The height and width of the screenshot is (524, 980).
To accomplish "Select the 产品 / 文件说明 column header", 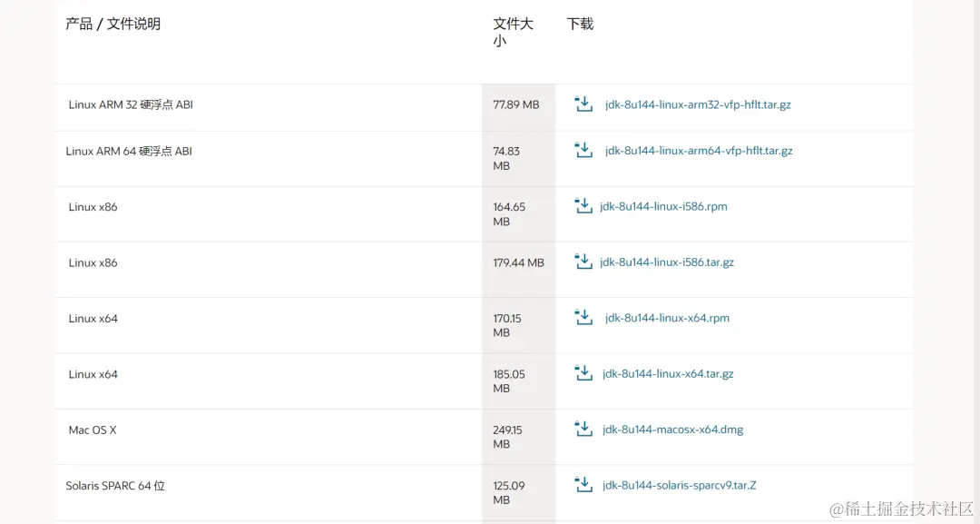I will tap(113, 24).
